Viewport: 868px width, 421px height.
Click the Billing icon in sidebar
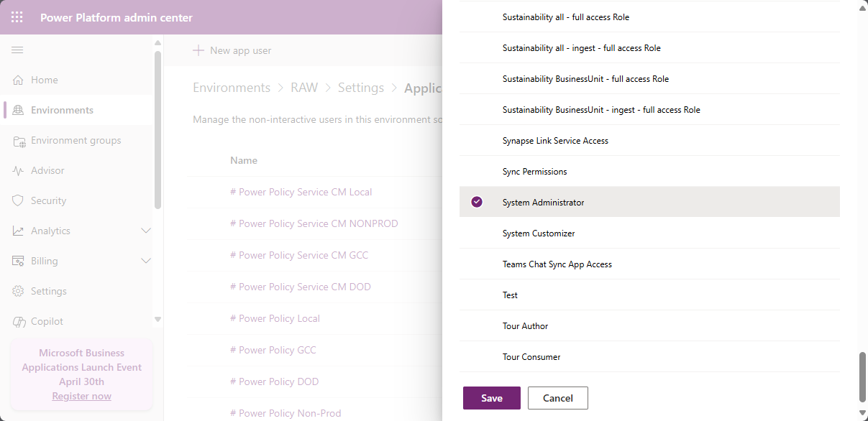click(19, 261)
